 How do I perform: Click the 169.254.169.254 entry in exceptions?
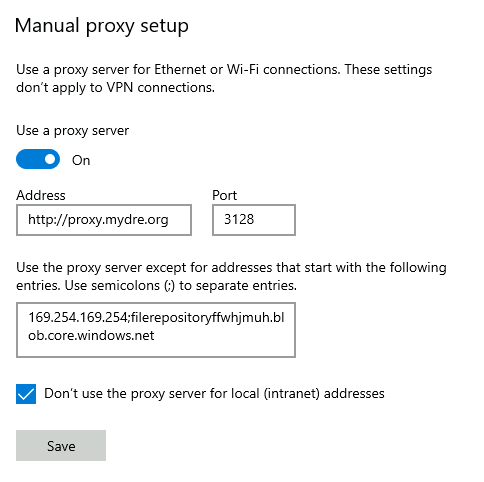click(77, 317)
